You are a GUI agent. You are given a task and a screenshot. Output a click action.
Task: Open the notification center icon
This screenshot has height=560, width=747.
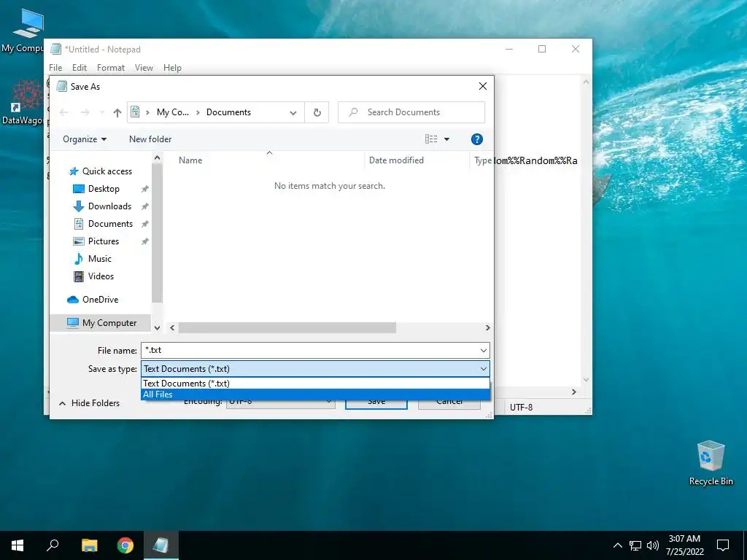click(x=723, y=545)
